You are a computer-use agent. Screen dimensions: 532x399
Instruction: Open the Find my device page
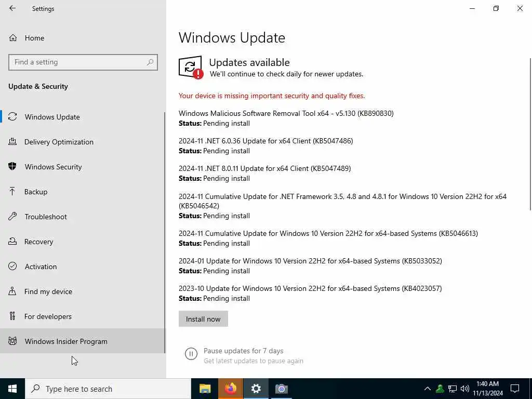click(x=83, y=291)
